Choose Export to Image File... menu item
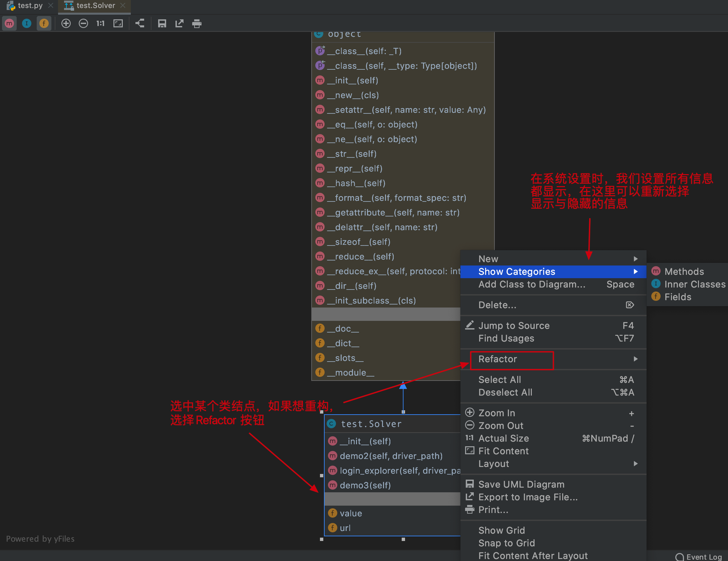This screenshot has width=728, height=561. click(553, 497)
